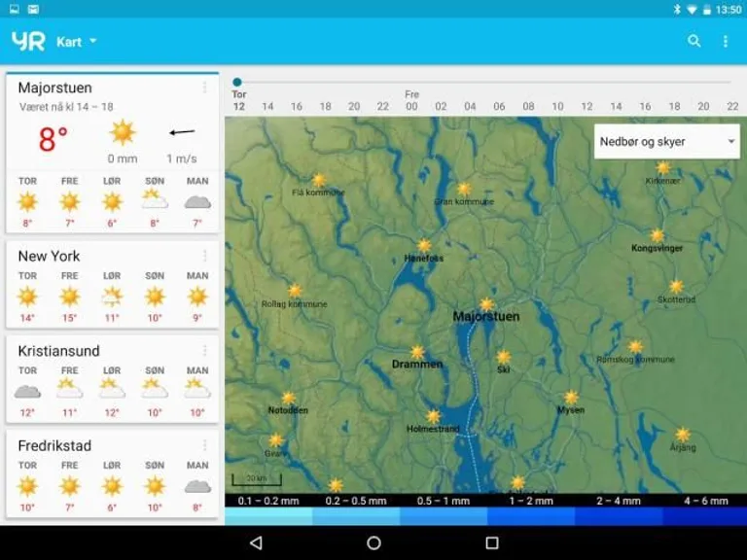Image resolution: width=747 pixels, height=560 pixels.
Task: Open Fredrikstad card options menu
Action: click(204, 445)
